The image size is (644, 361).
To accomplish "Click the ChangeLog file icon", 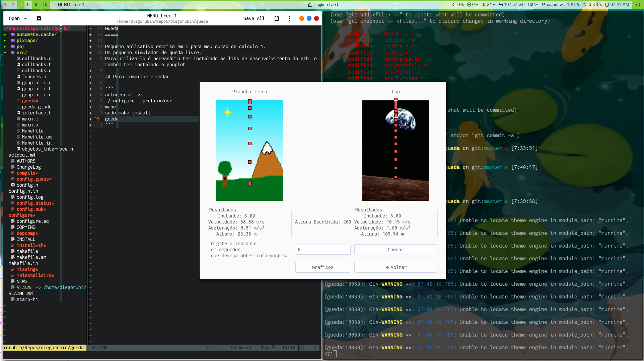I will click(x=13, y=167).
